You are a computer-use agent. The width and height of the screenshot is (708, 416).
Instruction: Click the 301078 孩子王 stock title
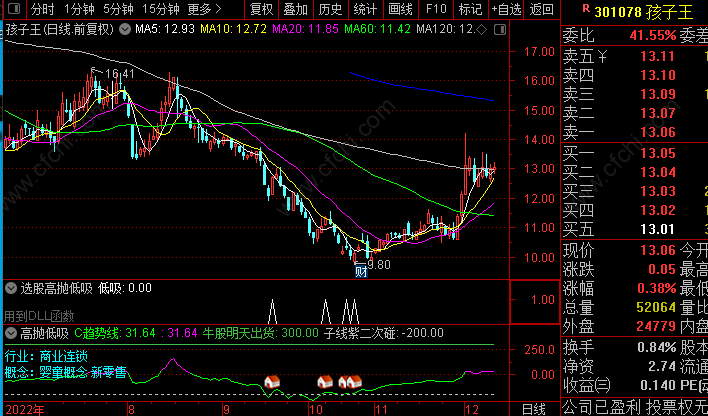point(644,12)
